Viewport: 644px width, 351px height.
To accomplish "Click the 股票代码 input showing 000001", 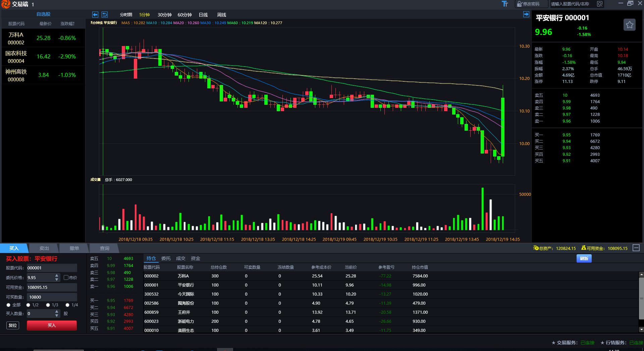I will (x=52, y=268).
